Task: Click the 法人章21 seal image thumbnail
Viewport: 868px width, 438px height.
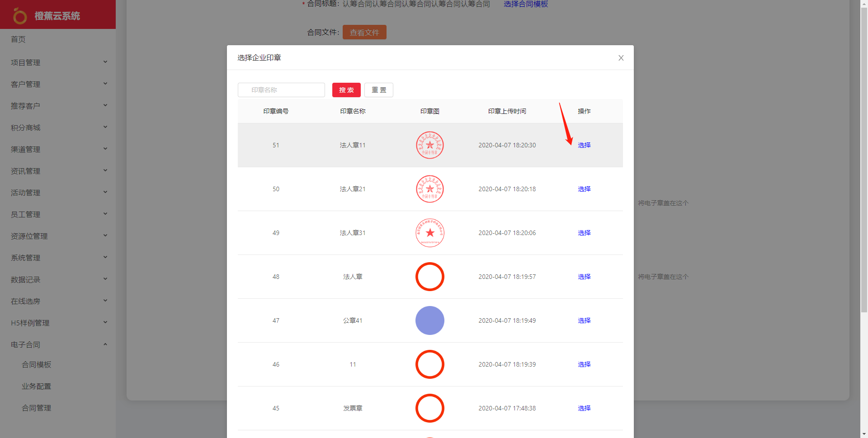Action: [x=430, y=189]
